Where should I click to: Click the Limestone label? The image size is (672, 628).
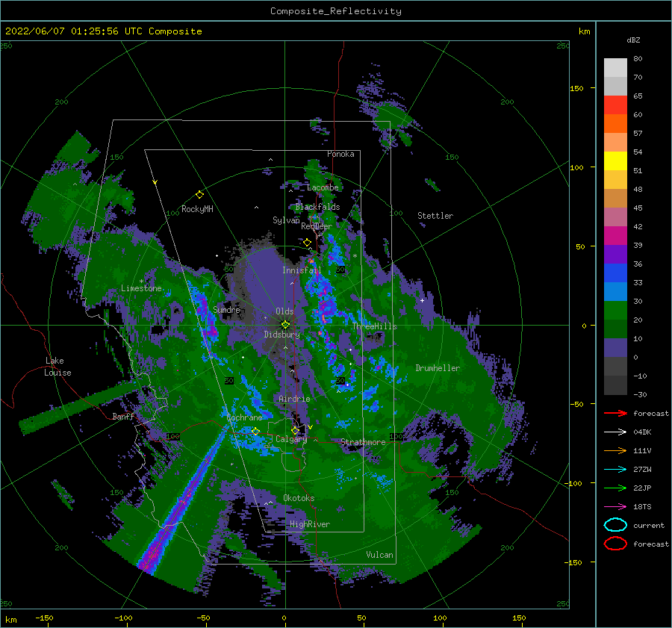(x=141, y=288)
